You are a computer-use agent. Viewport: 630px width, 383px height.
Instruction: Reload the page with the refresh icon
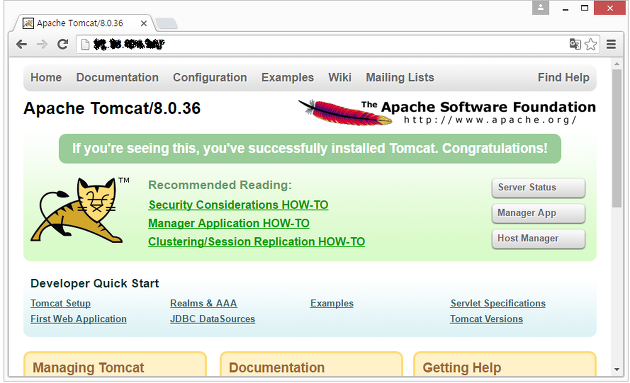pyautogui.click(x=63, y=44)
